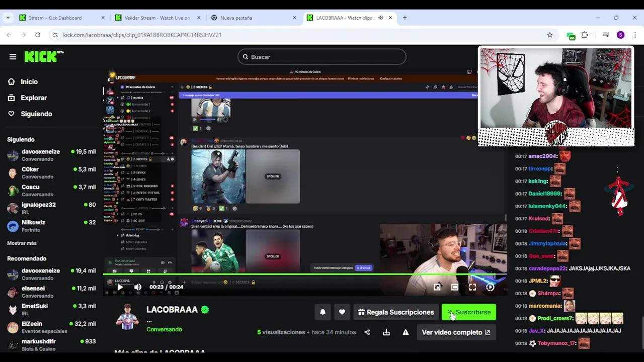Open the green extension icon in toolbar
The height and width of the screenshot is (362, 644).
[571, 35]
